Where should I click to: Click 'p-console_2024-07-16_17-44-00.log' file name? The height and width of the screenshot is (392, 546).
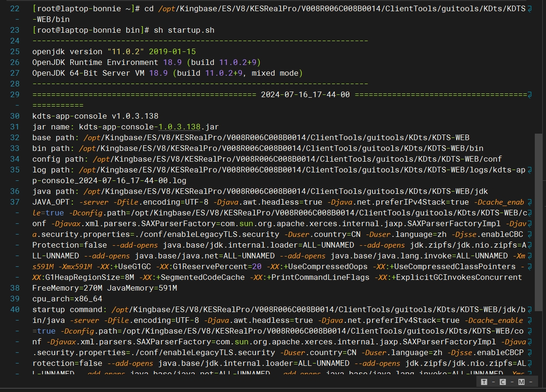tap(109, 180)
